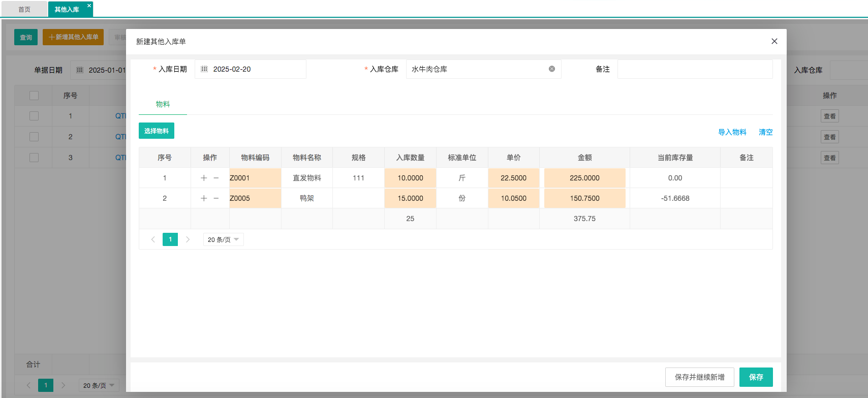Click the 备注 input field

[x=695, y=69]
